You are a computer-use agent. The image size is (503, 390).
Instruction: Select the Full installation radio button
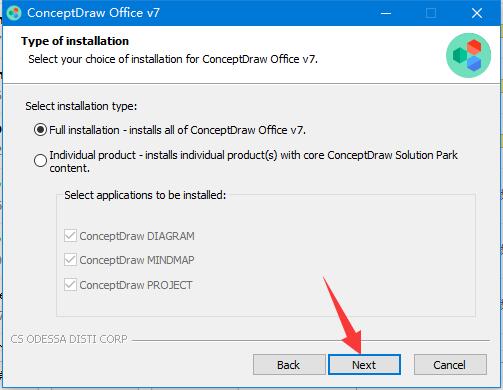click(40, 130)
